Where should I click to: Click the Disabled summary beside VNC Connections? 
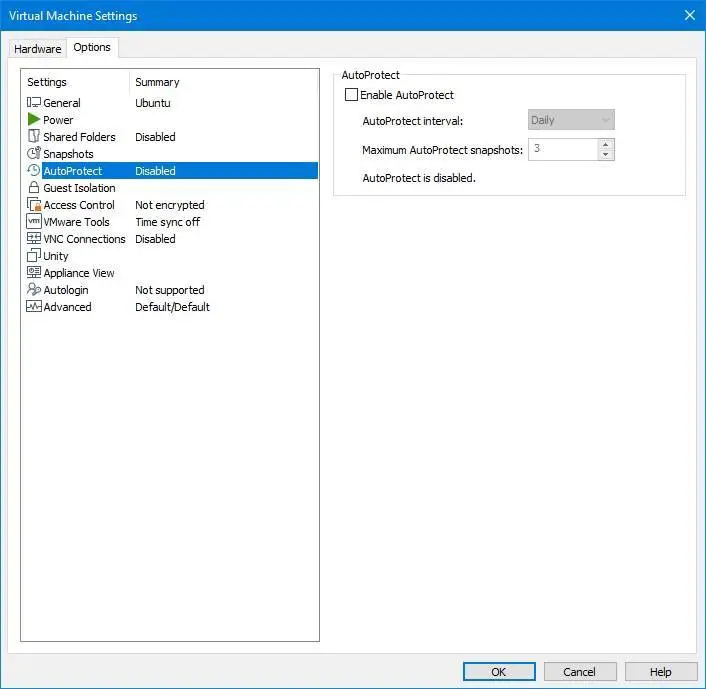click(155, 239)
